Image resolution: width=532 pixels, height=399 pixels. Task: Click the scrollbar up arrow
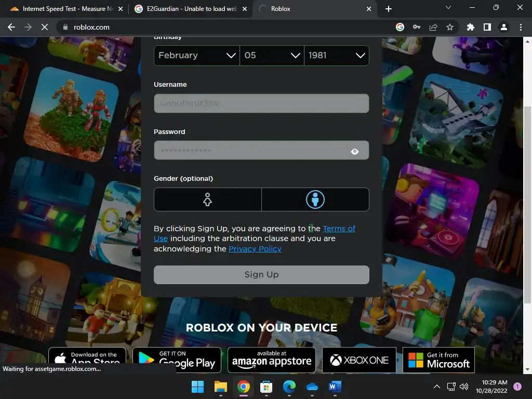point(527,41)
